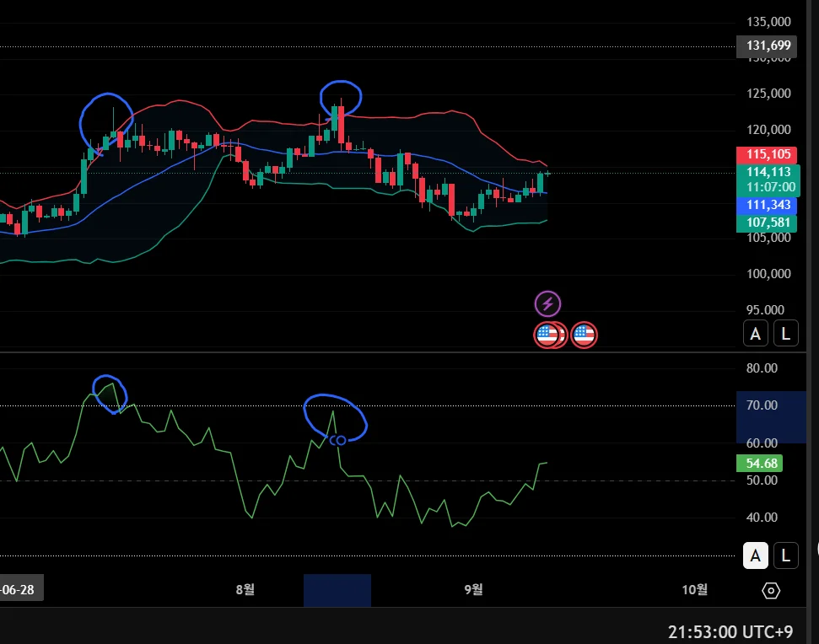819x644 pixels.
Task: Toggle log scale L on price chart
Action: pos(785,334)
